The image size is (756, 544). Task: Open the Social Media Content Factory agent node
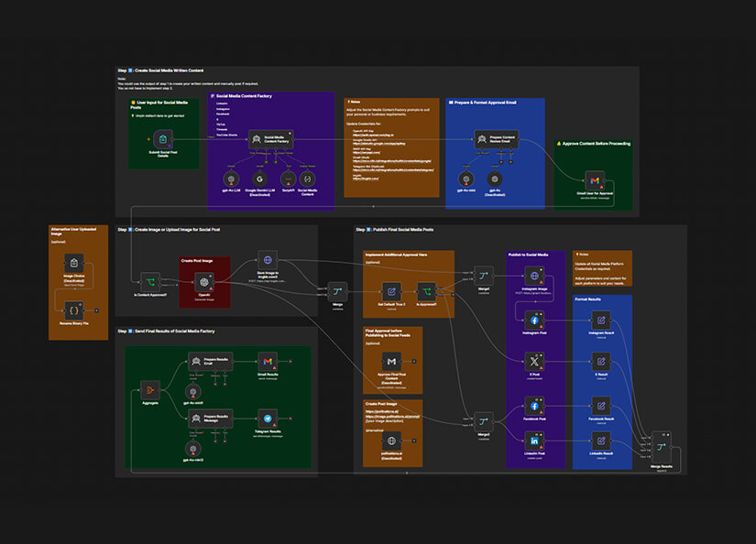[271, 139]
